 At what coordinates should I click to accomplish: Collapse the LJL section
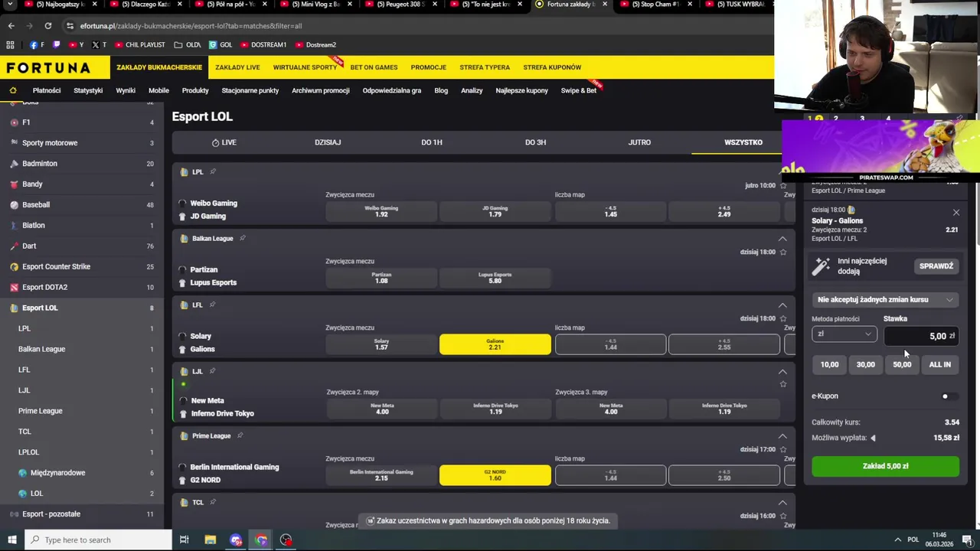pos(782,372)
